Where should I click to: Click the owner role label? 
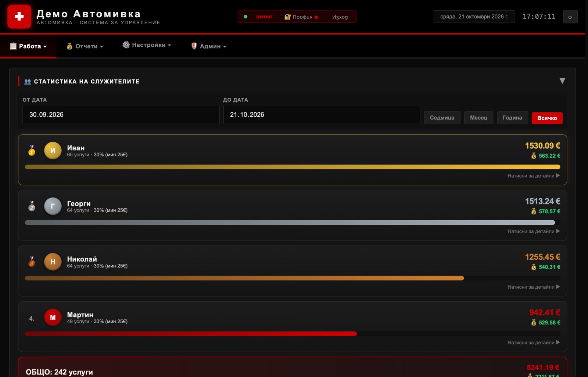coord(264,17)
